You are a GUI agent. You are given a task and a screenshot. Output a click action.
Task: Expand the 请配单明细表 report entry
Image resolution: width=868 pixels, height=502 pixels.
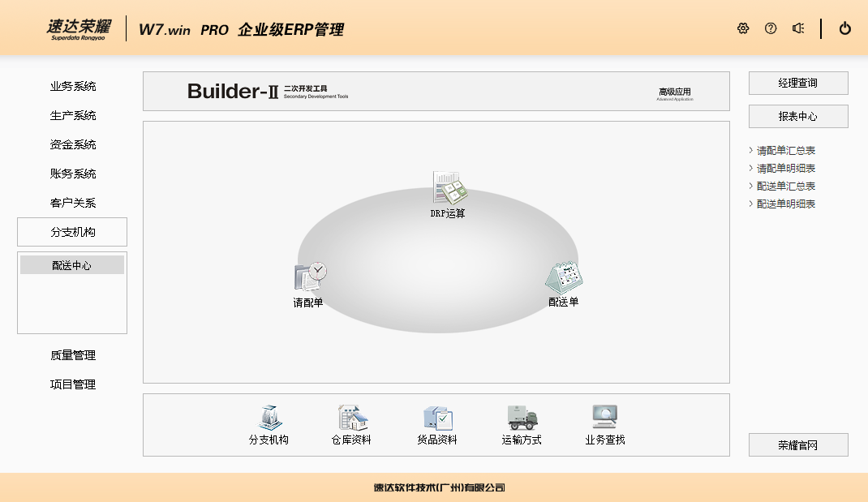[x=785, y=169]
